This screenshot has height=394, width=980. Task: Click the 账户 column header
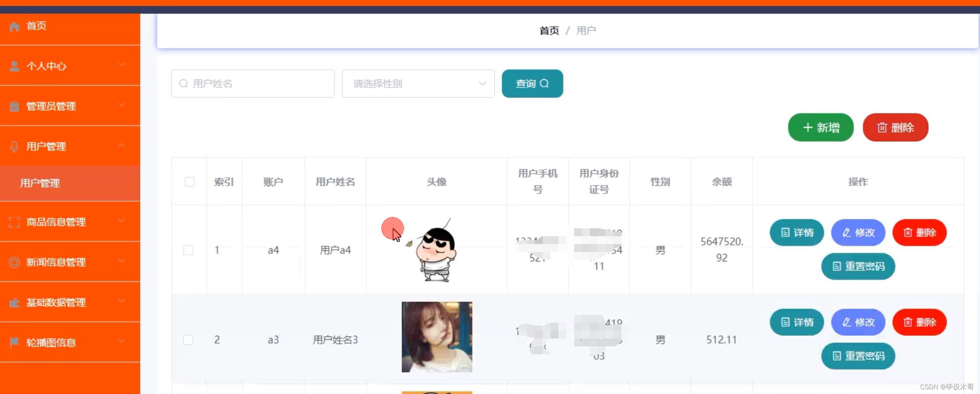point(273,182)
